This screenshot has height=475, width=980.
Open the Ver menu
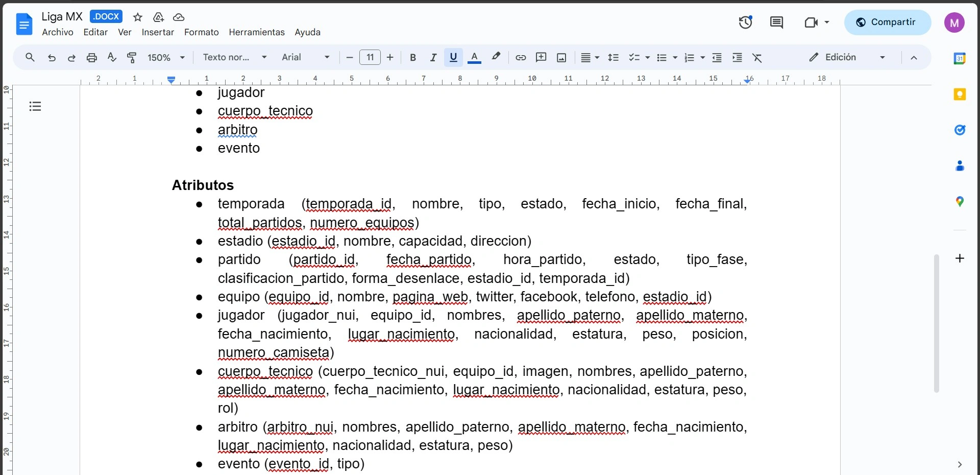[x=125, y=32]
